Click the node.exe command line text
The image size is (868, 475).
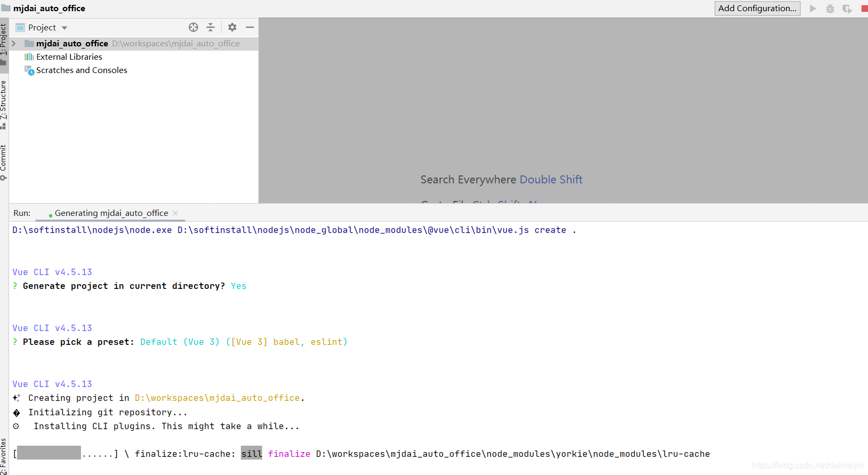[x=294, y=230]
